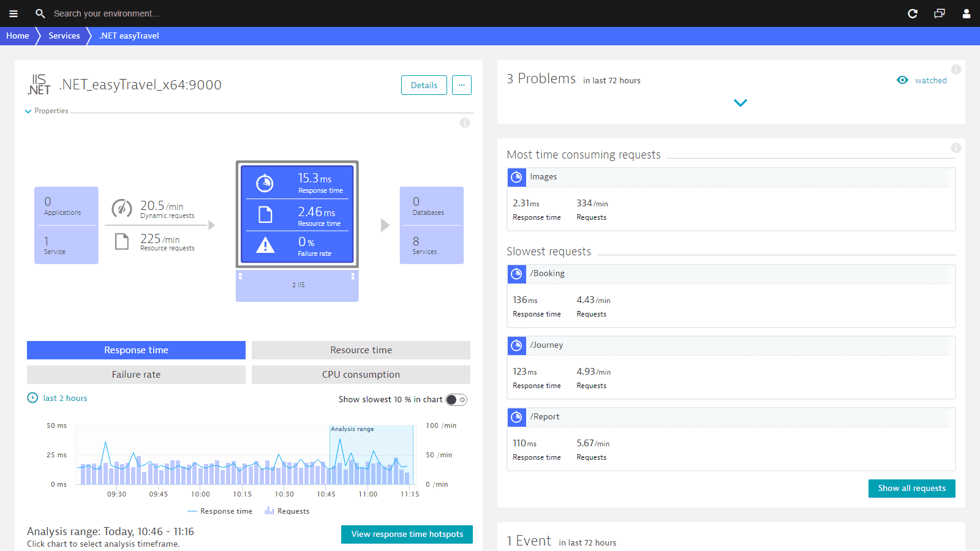Viewport: 980px width, 551px height.
Task: Click the 0 Applications tile
Action: tap(66, 206)
